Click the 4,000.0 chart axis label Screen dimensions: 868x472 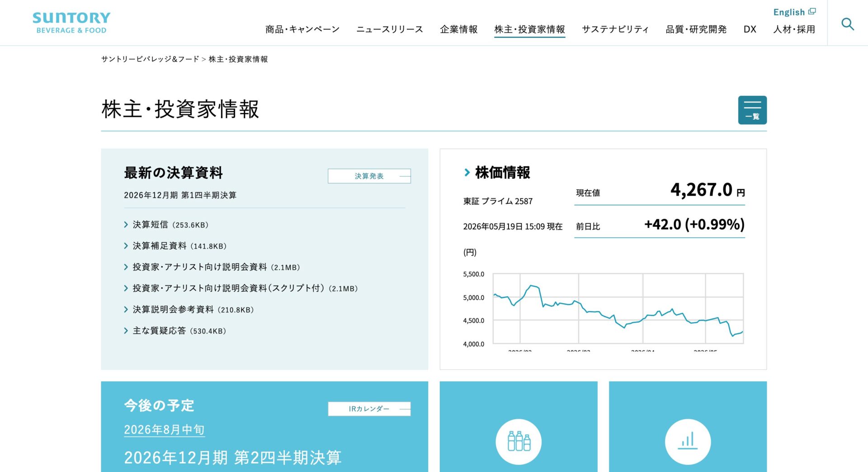[473, 344]
